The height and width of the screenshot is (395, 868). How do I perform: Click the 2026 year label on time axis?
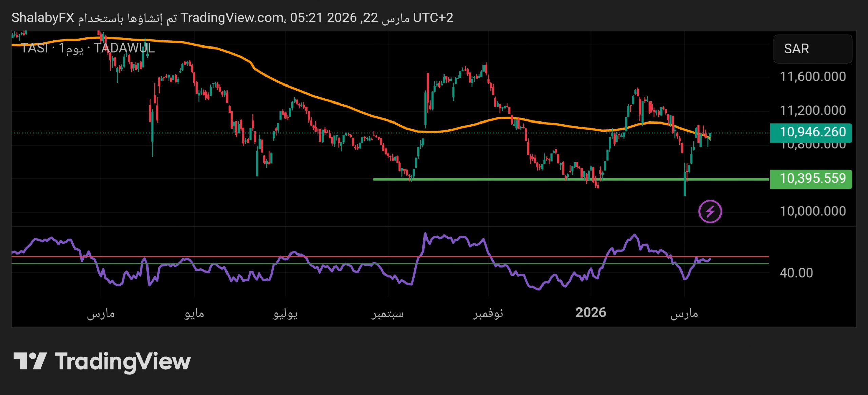pyautogui.click(x=591, y=313)
